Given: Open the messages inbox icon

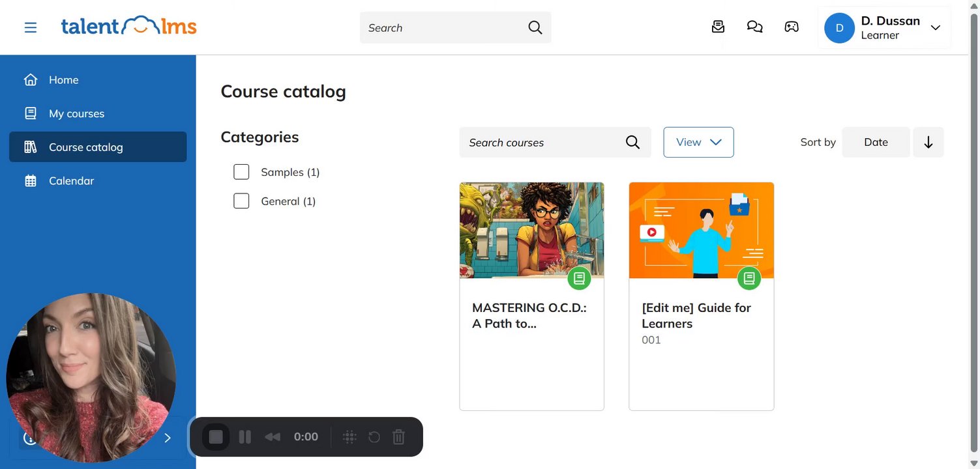Looking at the screenshot, I should pyautogui.click(x=718, y=27).
